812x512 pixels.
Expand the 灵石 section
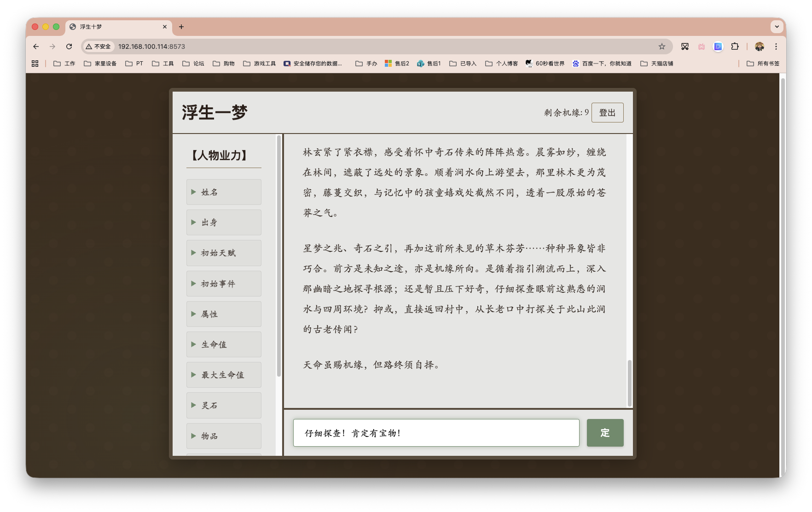tap(223, 405)
